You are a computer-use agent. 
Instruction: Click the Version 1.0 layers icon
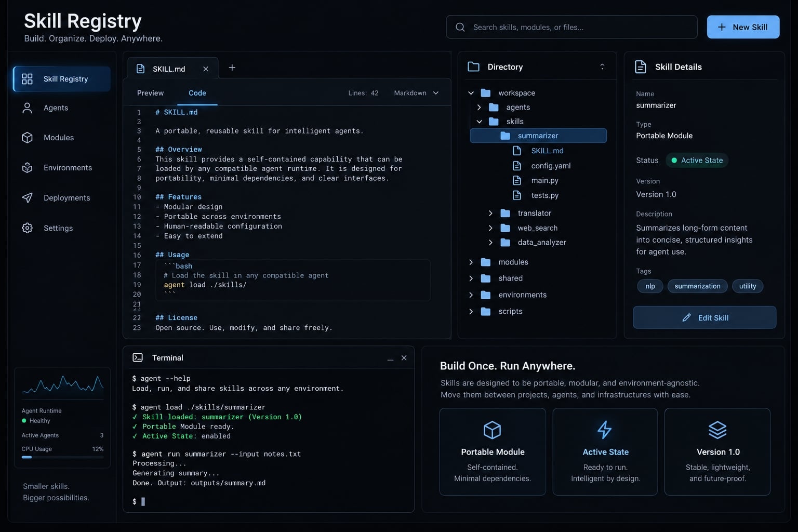[717, 430]
